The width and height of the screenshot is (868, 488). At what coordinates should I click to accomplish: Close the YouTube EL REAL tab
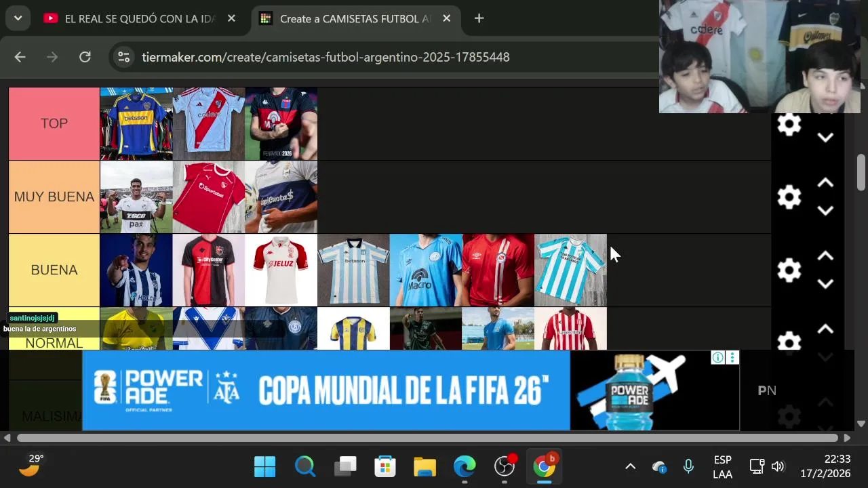point(231,18)
